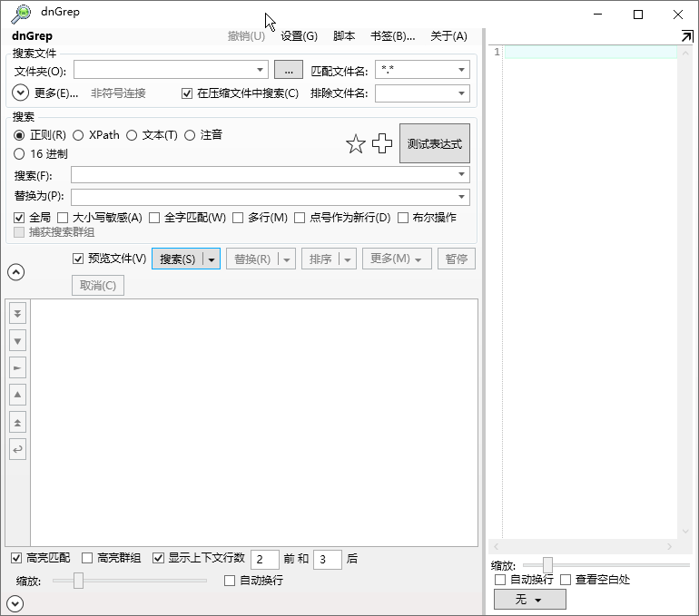Click the pop-out preview arrow icon
Viewport: 699px width, 616px height.
[x=686, y=36]
